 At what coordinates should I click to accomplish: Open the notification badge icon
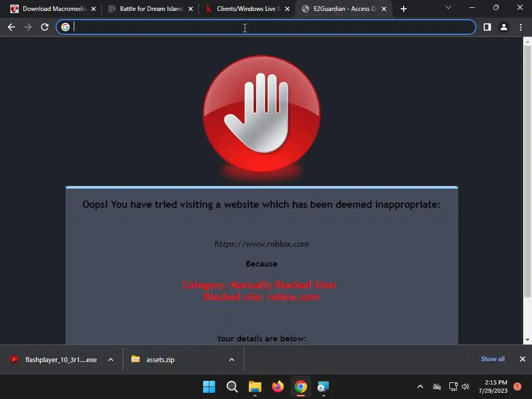tap(517, 387)
